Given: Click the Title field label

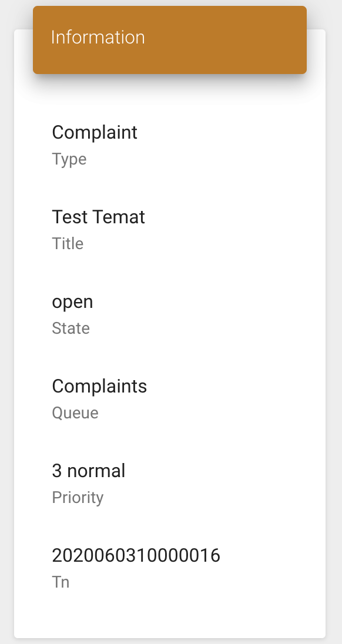Looking at the screenshot, I should (68, 243).
